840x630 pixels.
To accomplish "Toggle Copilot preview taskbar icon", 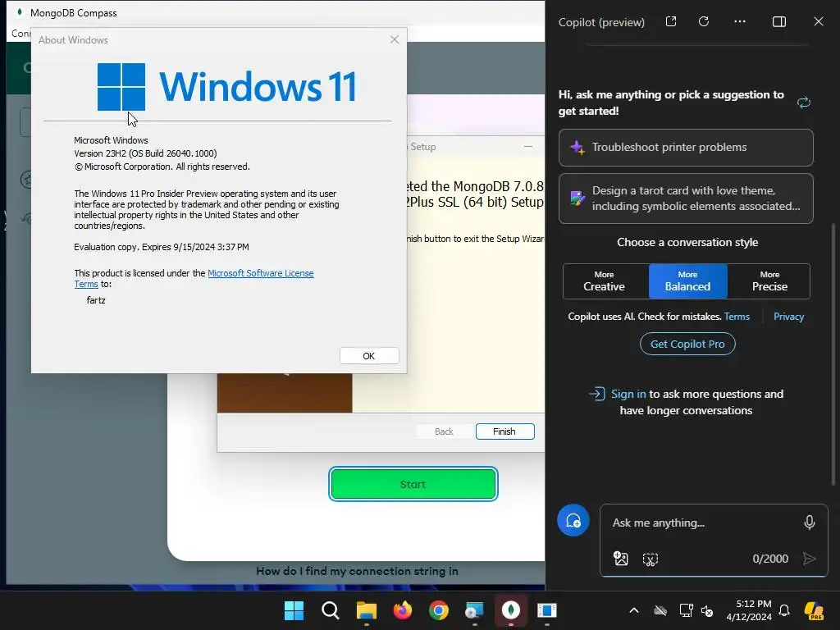I will pos(814,610).
